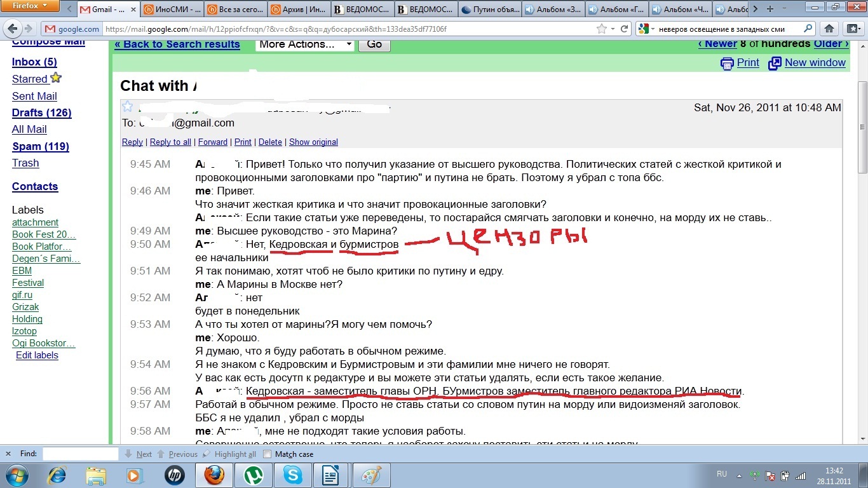Close the Find bar with the X
This screenshot has height=488, width=868.
point(8,454)
